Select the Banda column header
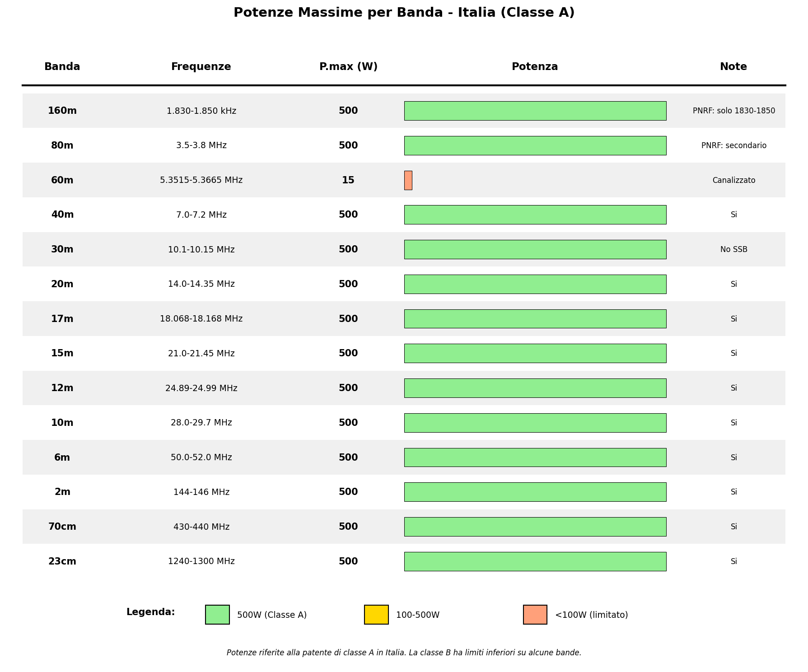This screenshot has width=808, height=672. [x=62, y=67]
